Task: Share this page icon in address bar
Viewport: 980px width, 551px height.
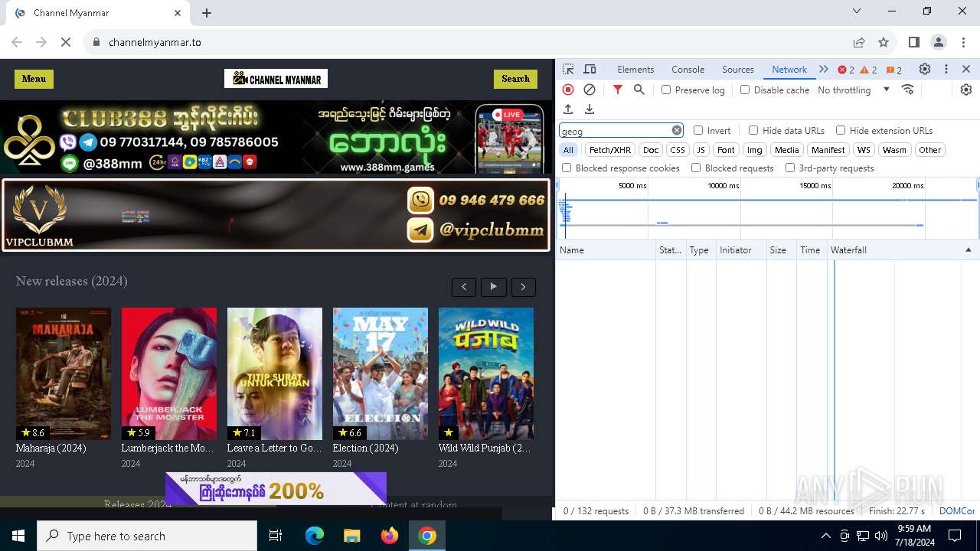Action: point(859,42)
